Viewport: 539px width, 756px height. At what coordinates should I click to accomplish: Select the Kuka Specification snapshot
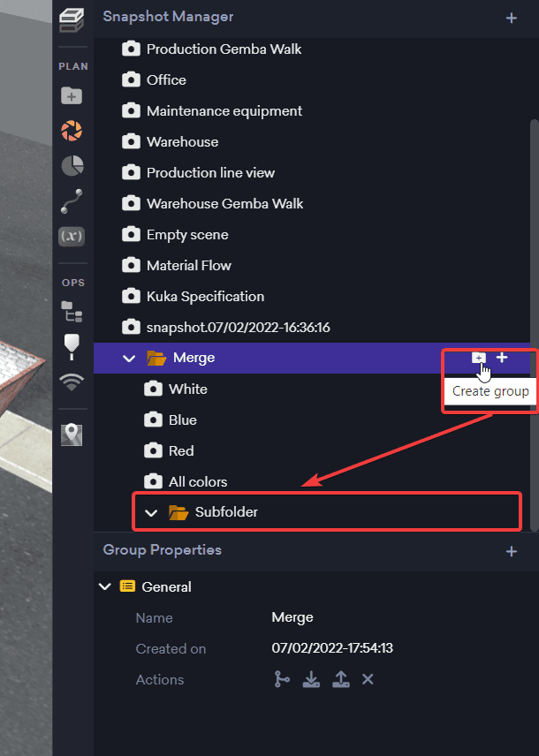pos(205,296)
